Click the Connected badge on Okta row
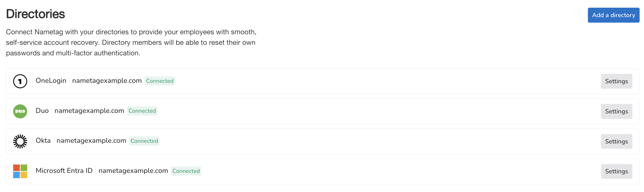The image size is (644, 192). coord(144,141)
